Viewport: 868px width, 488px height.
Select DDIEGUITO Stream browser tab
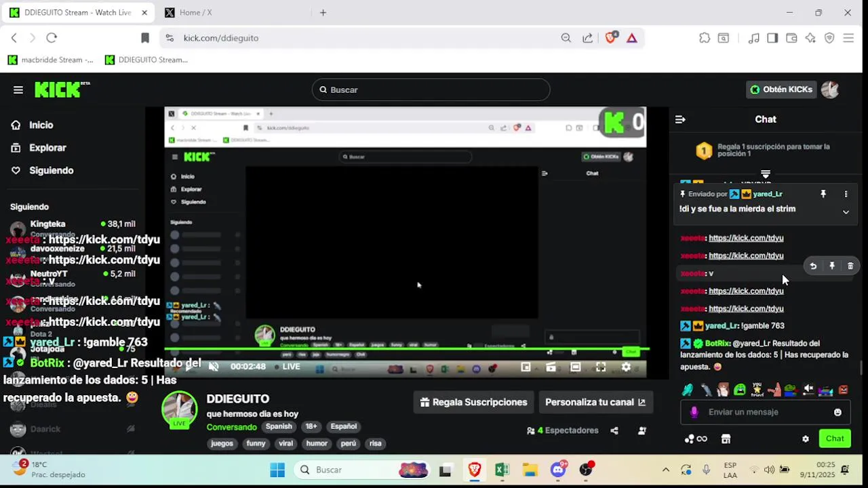click(x=79, y=12)
